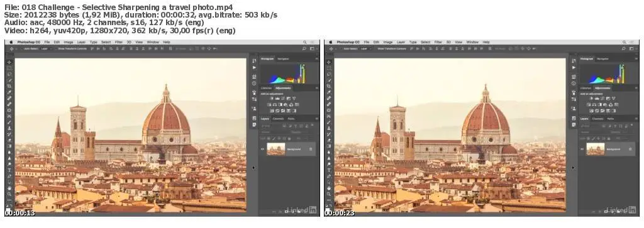Click the Spotlight search icon in the 00:00:23 frame
The height and width of the screenshot is (228, 644).
click(624, 42)
